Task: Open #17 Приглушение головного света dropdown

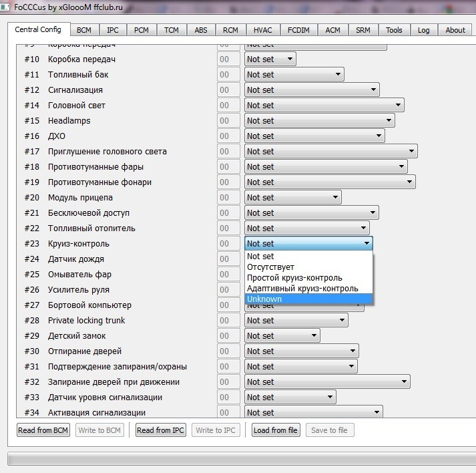Action: pyautogui.click(x=331, y=151)
